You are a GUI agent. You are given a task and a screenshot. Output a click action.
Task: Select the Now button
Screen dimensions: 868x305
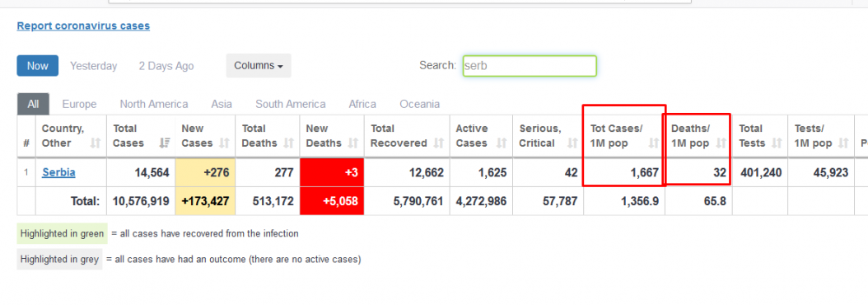(37, 65)
